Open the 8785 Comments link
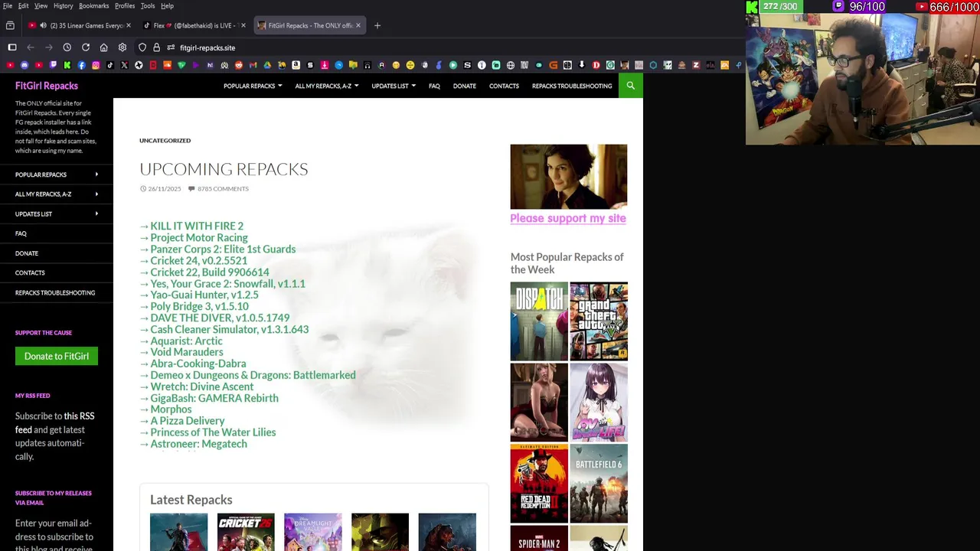Screen dimensions: 980x551 coord(223,188)
